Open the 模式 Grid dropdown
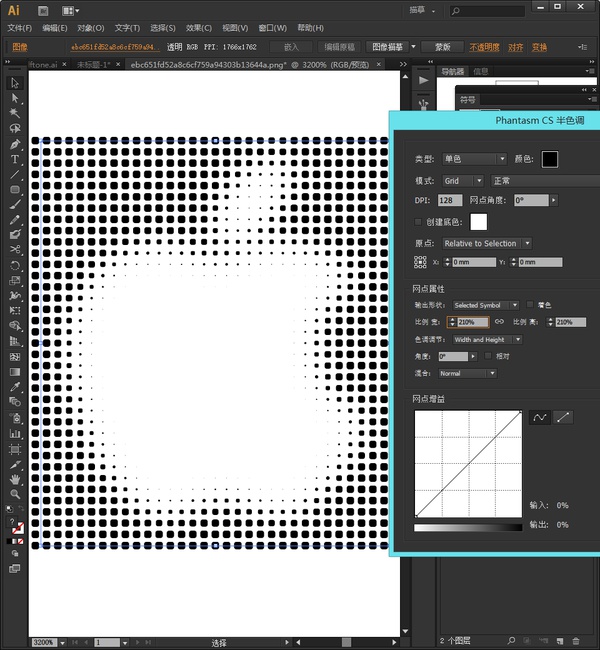The image size is (600, 650). pos(463,181)
